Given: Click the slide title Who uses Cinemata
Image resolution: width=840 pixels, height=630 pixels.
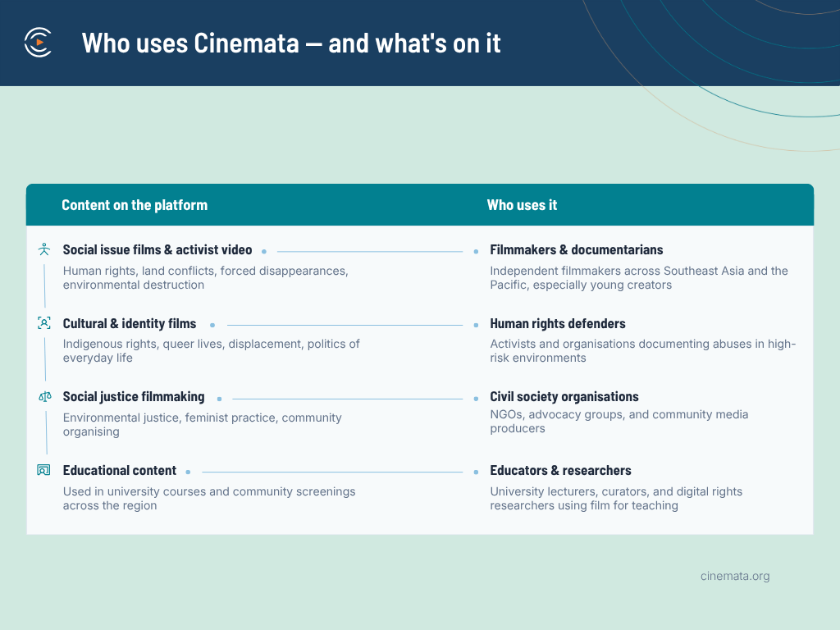Looking at the screenshot, I should pyautogui.click(x=291, y=43).
